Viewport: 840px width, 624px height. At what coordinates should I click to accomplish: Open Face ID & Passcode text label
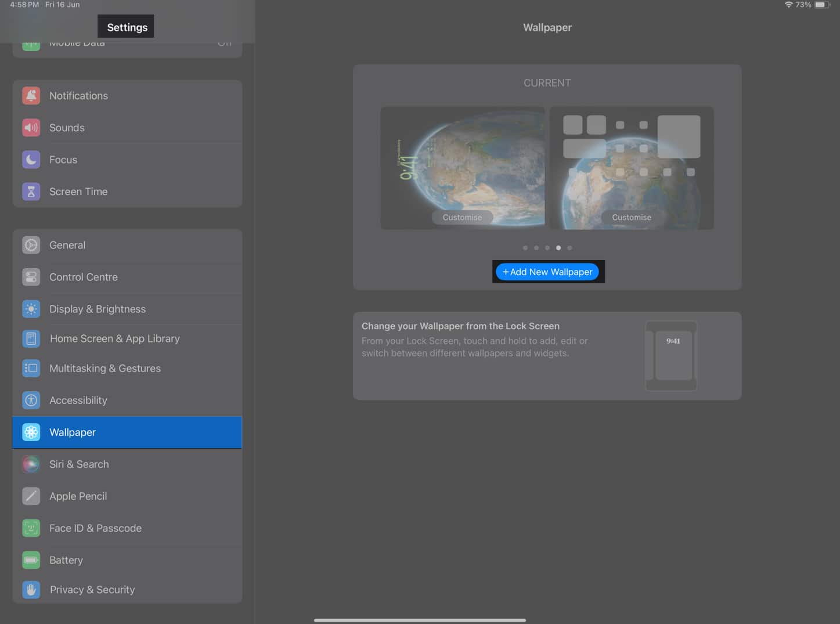(x=96, y=528)
